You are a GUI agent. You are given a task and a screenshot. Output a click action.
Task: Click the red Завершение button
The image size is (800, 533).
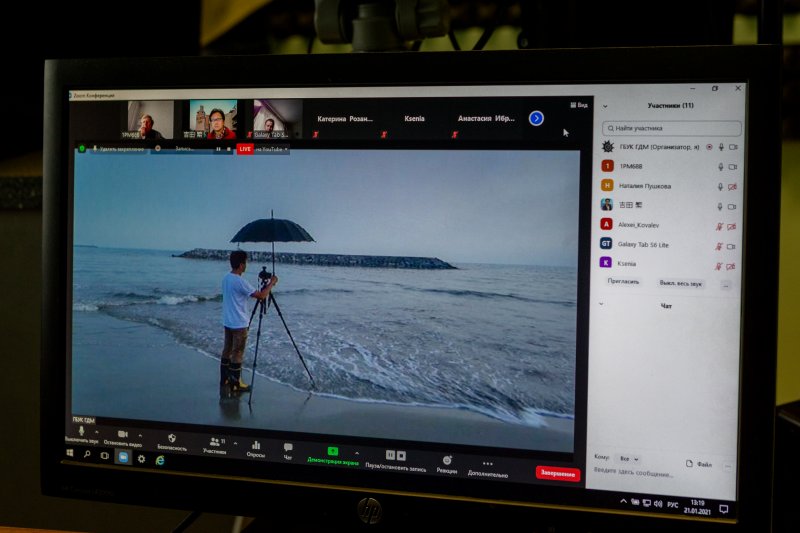click(558, 473)
